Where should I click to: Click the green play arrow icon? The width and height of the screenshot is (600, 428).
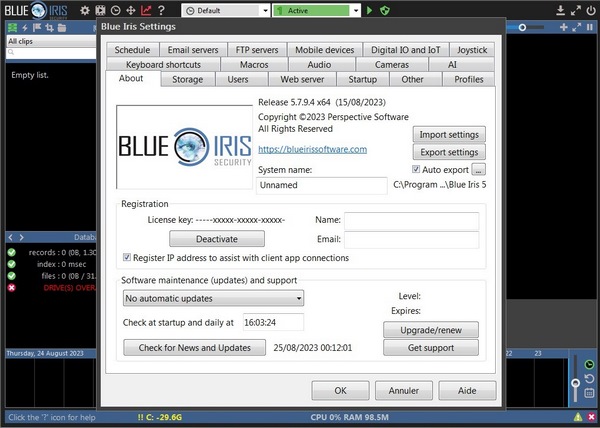coord(370,10)
